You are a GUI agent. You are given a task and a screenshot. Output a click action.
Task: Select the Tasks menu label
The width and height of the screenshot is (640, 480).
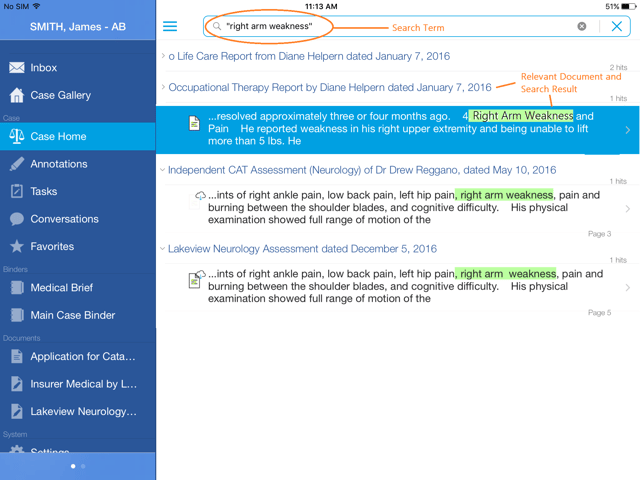[x=44, y=191]
